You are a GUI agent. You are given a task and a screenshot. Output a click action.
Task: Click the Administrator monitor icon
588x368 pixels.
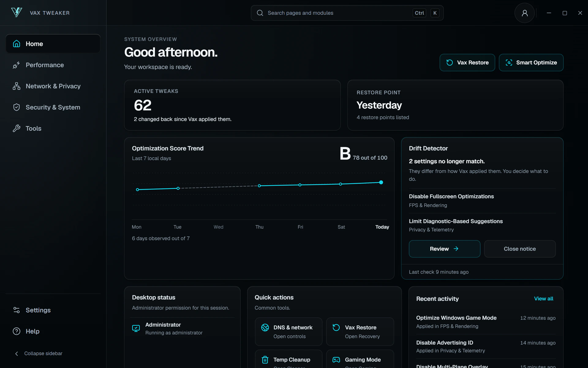(x=136, y=328)
